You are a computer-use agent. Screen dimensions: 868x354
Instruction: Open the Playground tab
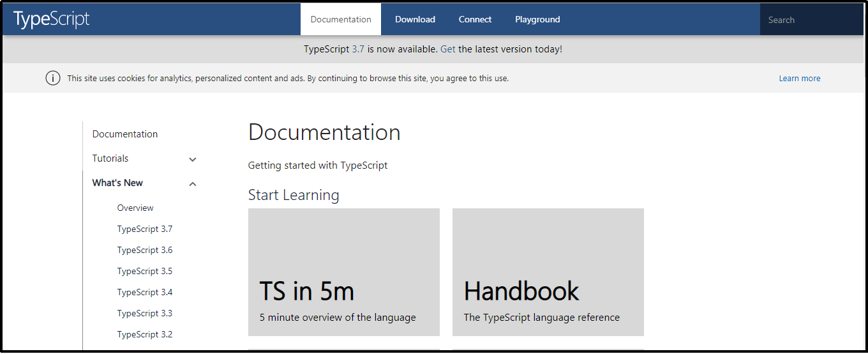537,19
